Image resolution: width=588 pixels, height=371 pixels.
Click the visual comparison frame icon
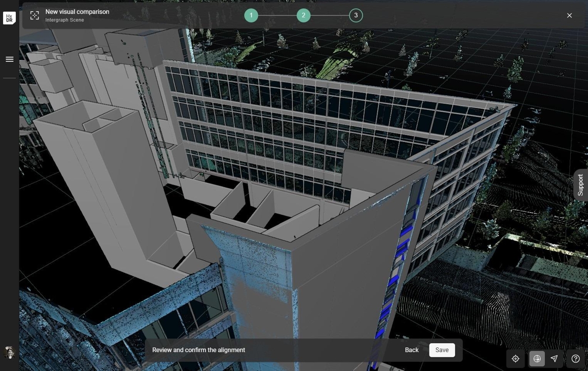(35, 16)
